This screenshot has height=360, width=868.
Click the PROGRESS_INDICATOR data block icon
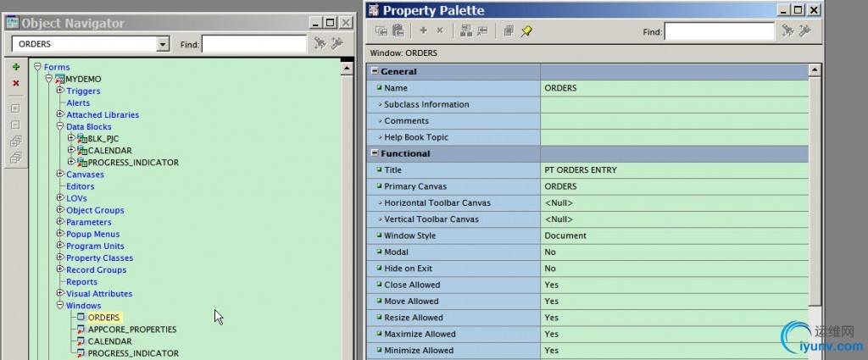click(82, 162)
